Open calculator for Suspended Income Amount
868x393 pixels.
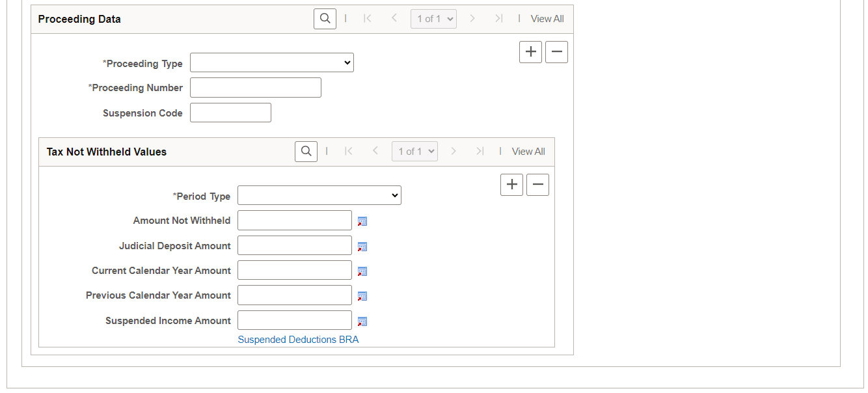(362, 321)
